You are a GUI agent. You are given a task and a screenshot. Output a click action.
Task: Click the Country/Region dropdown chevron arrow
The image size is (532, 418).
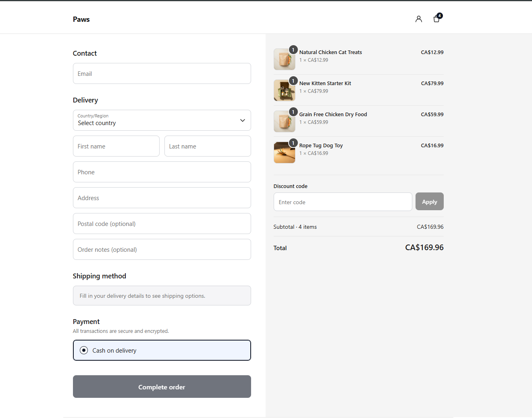(243, 120)
